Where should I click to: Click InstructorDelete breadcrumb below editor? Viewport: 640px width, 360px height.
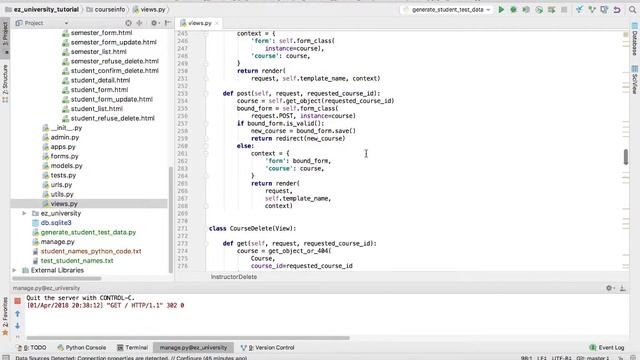[x=234, y=277]
